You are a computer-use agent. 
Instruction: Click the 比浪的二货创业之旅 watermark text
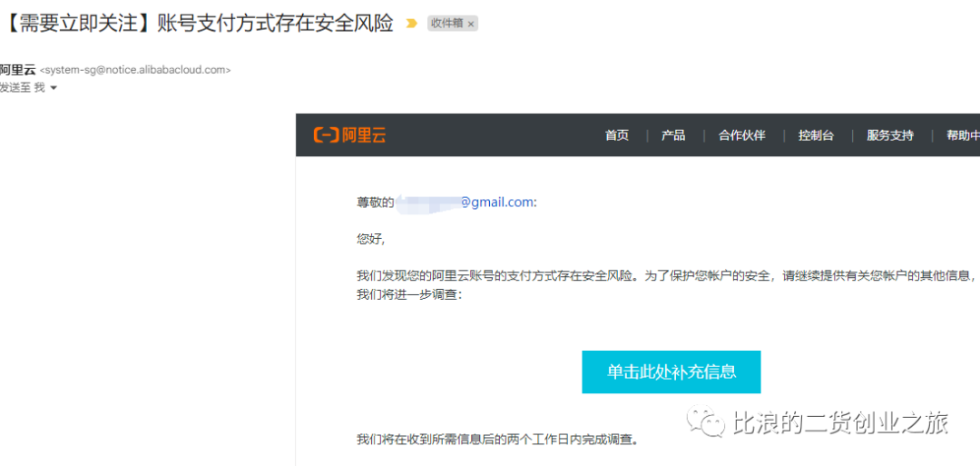point(840,423)
